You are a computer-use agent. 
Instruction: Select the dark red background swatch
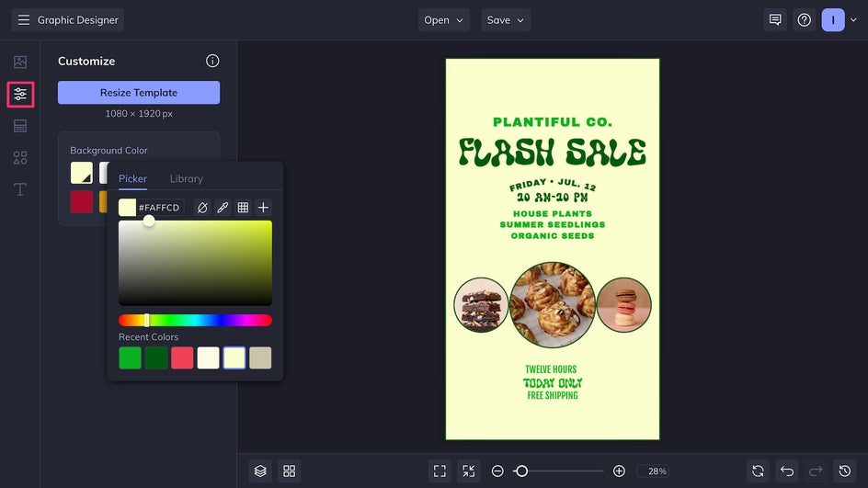pyautogui.click(x=82, y=201)
